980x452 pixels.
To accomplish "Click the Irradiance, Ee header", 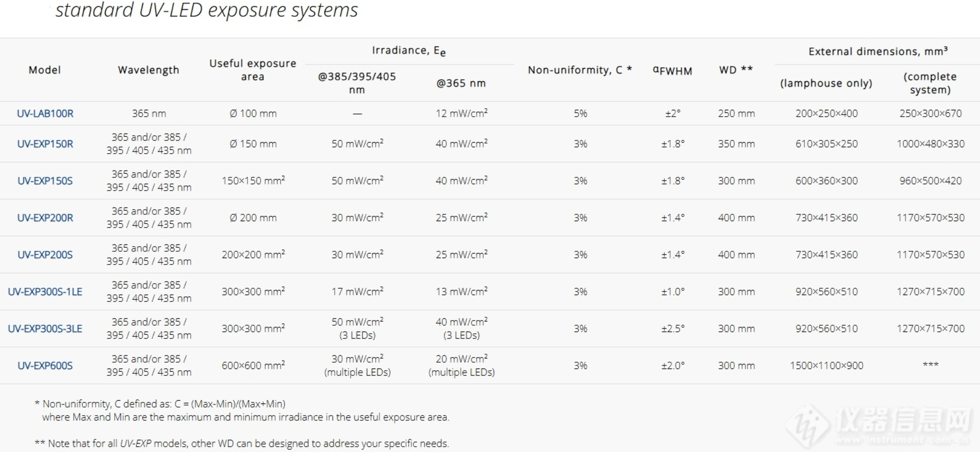I will coord(409,51).
